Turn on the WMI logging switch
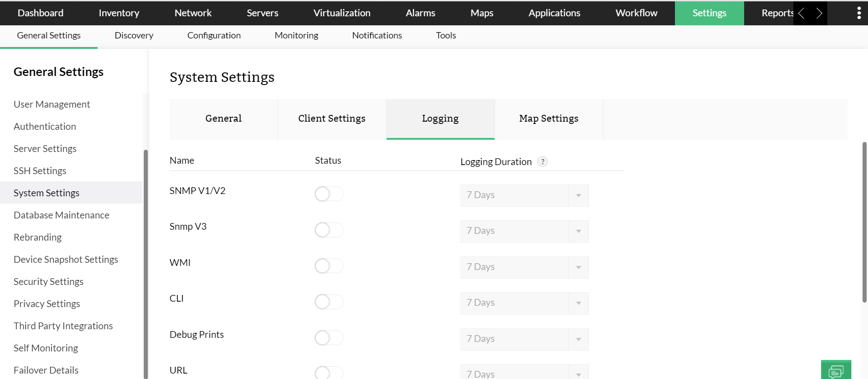868x379 pixels. (x=329, y=266)
